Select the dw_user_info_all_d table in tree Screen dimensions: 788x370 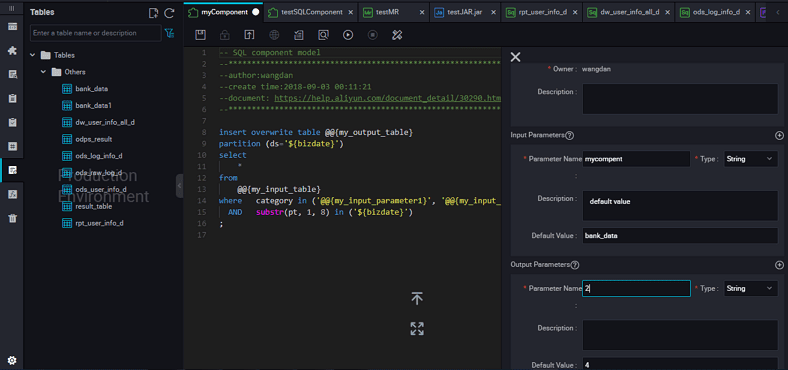(x=105, y=122)
